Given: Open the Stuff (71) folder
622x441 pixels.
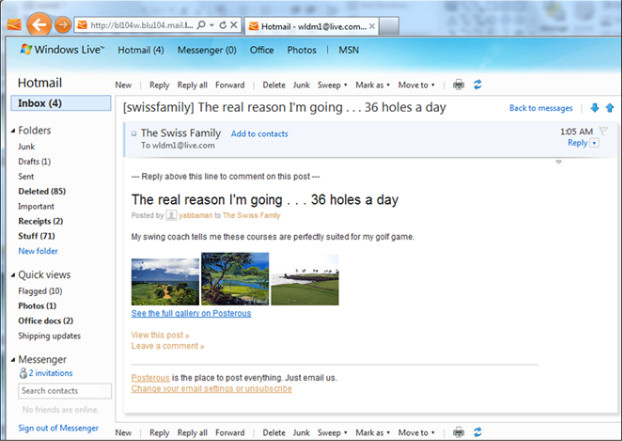Looking at the screenshot, I should pos(36,236).
